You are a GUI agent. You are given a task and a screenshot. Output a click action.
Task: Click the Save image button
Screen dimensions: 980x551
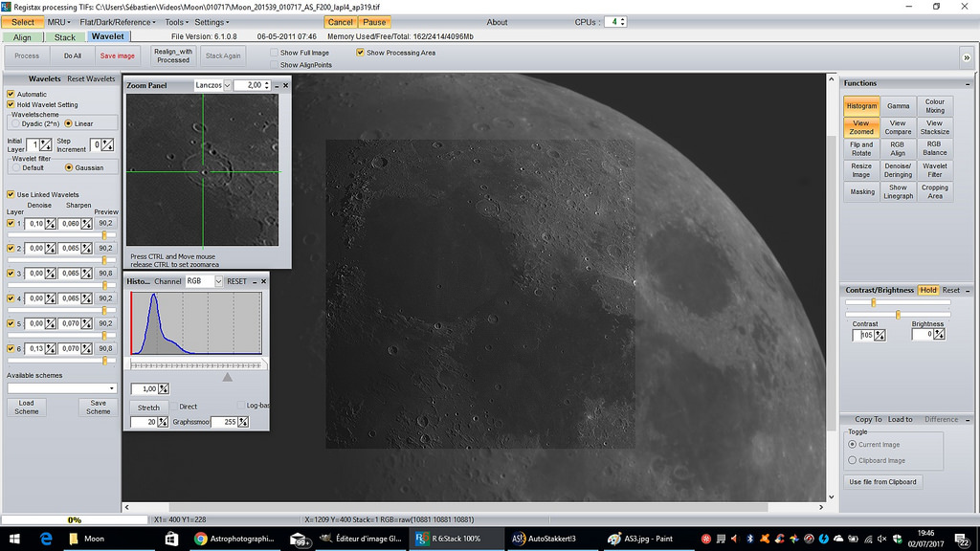point(118,56)
